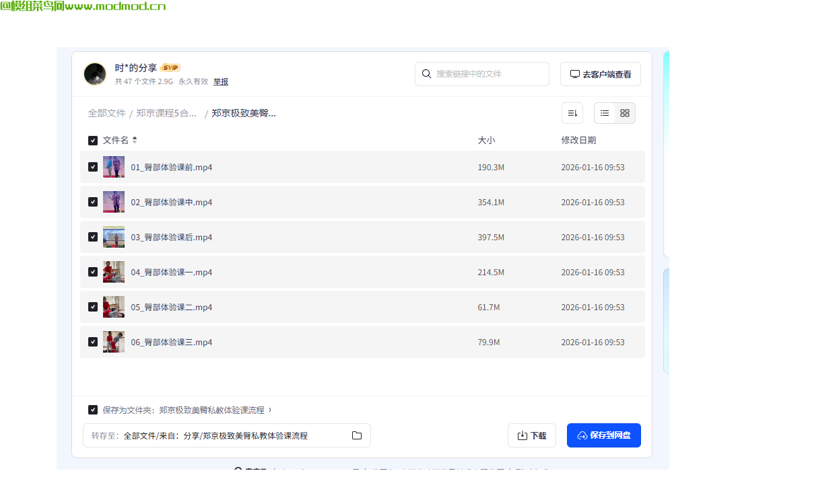This screenshot has width=839, height=504.
Task: Toggle the select-all 文件名 checkbox
Action: pyautogui.click(x=93, y=140)
